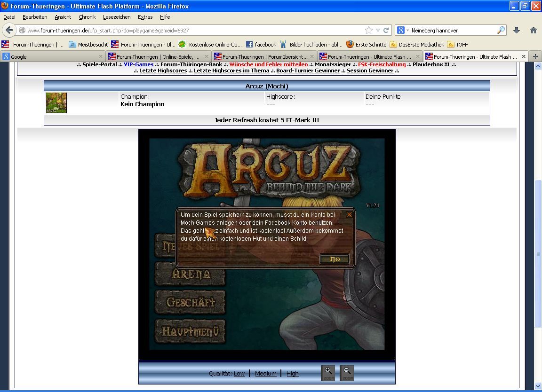Click the search magnifier icon in search box
Viewport: 542px width, 392px height.
[501, 31]
